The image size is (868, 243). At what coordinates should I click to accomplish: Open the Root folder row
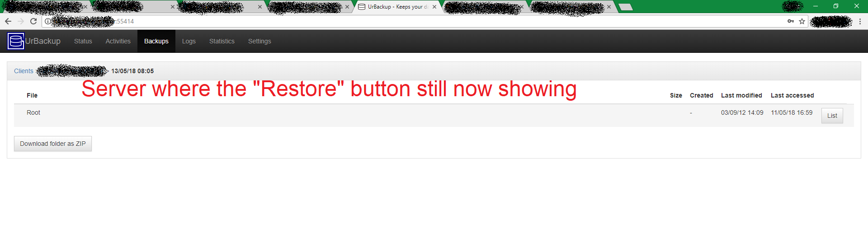tap(434, 115)
